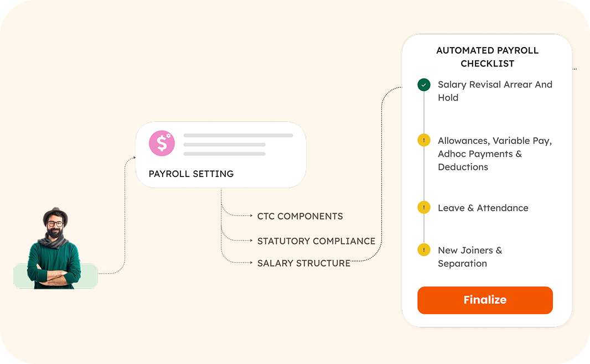Click the yellow warning icon beside New Joiners
590x364 pixels.
(424, 250)
